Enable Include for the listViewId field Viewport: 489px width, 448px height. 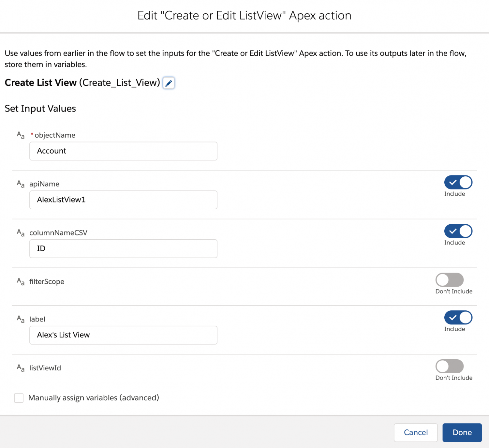click(x=450, y=366)
